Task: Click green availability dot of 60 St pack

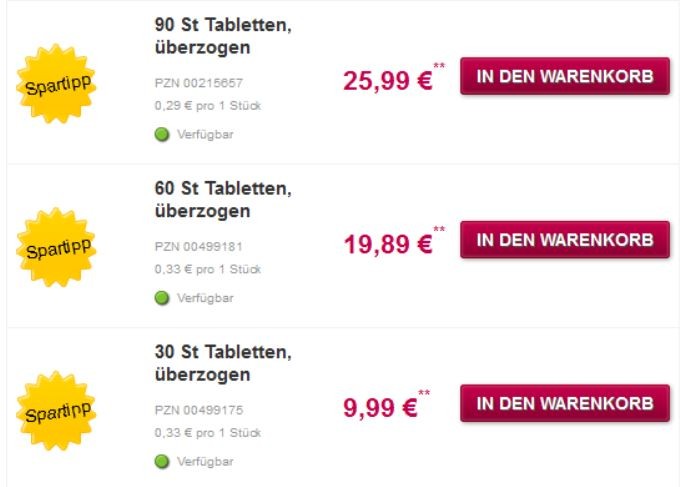Action: [162, 298]
